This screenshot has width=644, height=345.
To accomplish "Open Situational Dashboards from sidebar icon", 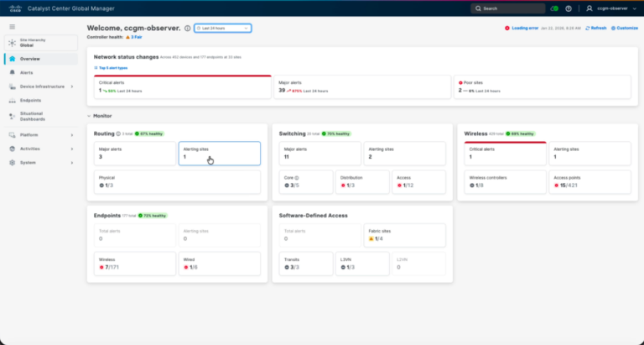I will (12, 116).
